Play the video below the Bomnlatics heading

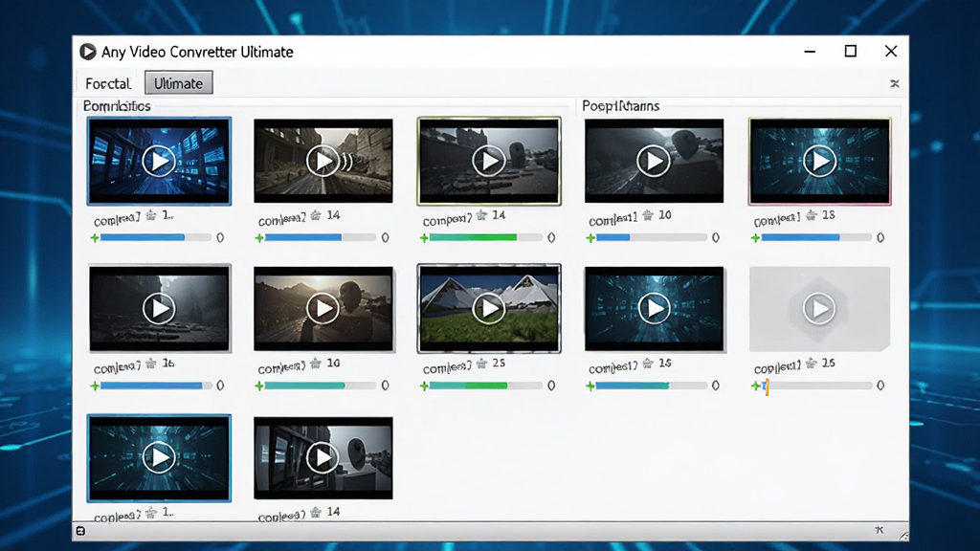pyautogui.click(x=159, y=161)
